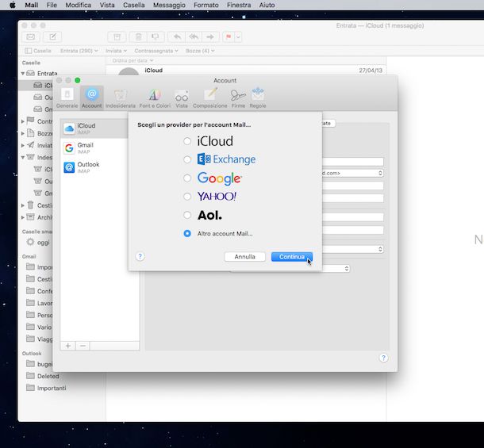Viewport: 484px width, 448px height.
Task: Click the plus add account button
Action: click(x=68, y=346)
